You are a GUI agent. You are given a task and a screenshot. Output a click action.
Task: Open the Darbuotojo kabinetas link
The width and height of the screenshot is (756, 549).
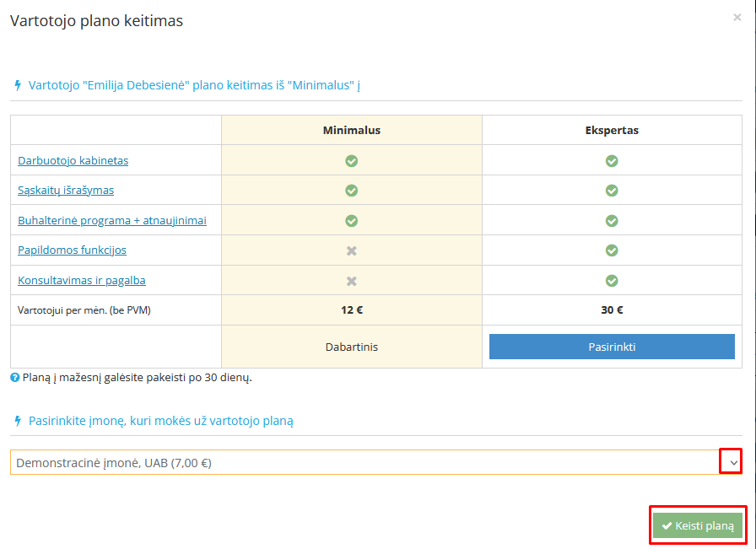(x=73, y=160)
